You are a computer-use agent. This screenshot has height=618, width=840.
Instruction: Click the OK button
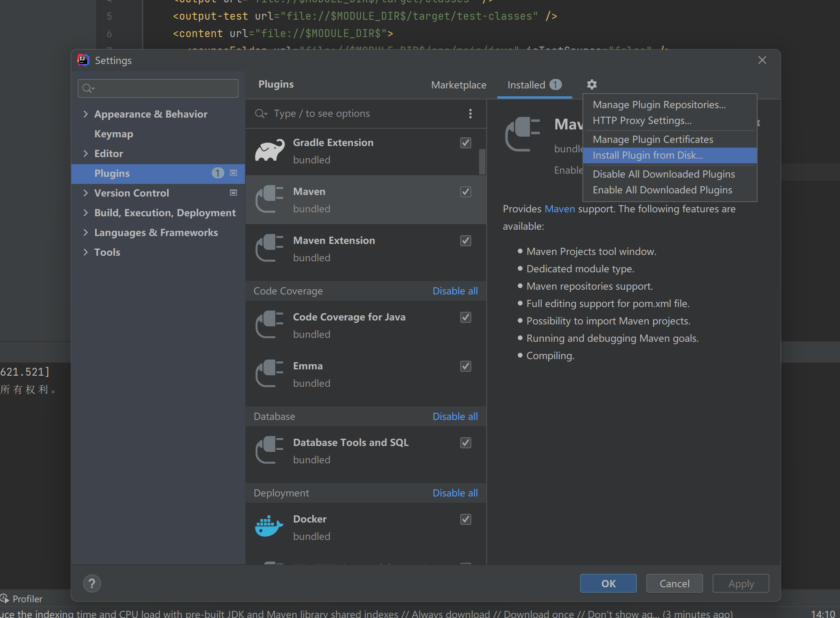(x=608, y=583)
